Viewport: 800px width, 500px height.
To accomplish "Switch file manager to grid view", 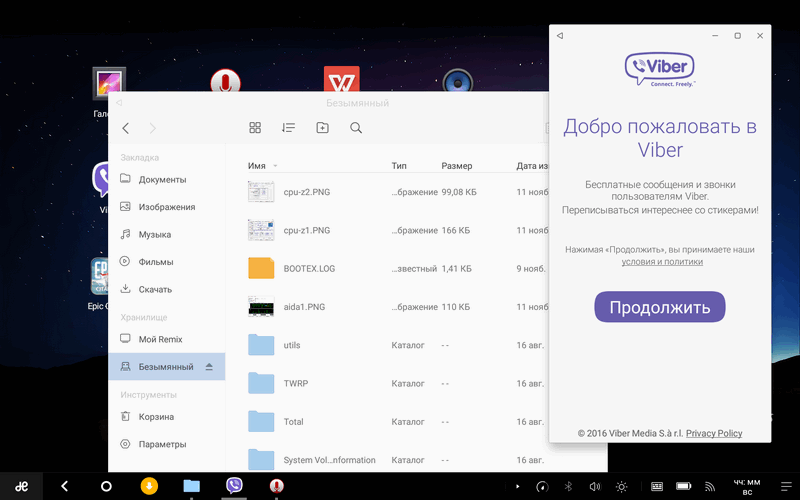I will 255,128.
